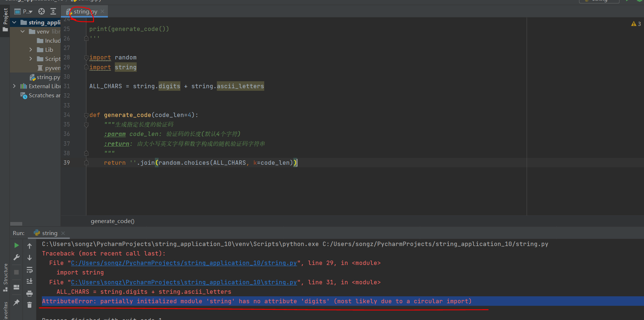Image resolution: width=644 pixels, height=320 pixels.
Task: Click ':param code_len' docstring line 36
Action: [x=172, y=134]
